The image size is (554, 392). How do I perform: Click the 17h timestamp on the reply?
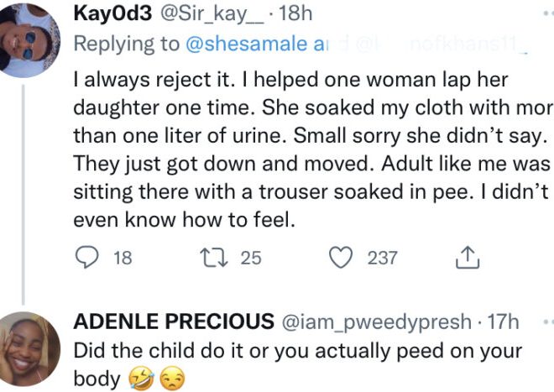pos(503,321)
